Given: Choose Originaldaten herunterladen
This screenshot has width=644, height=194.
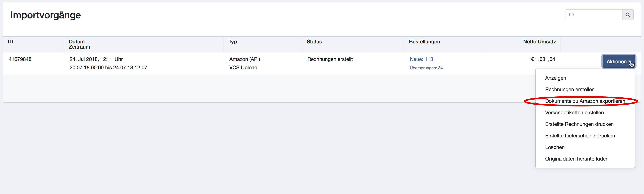Looking at the screenshot, I should tap(577, 159).
